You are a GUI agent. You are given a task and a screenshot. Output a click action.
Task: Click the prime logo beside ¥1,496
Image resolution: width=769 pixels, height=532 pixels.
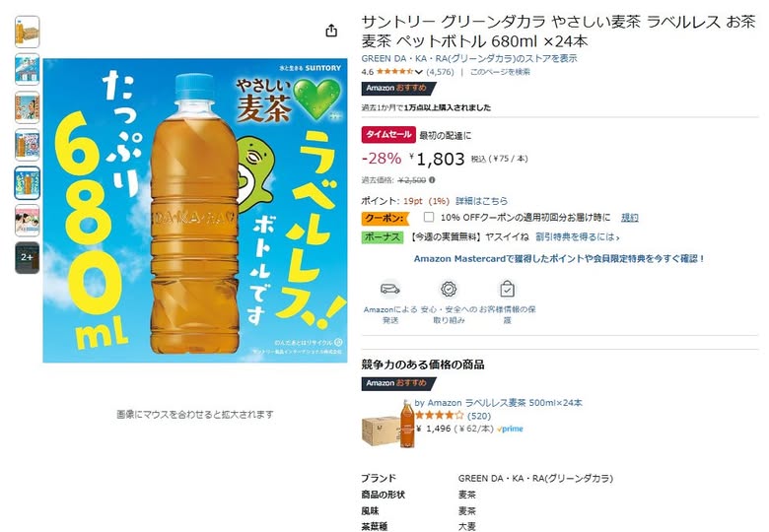(510, 429)
